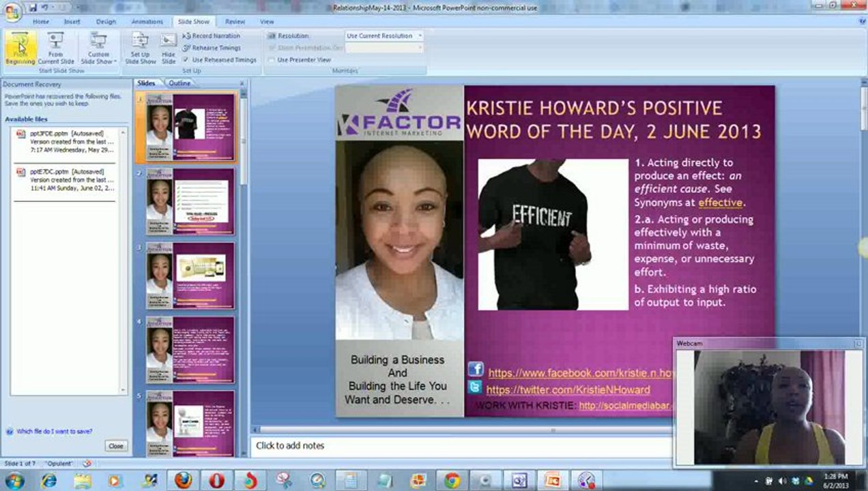868x491 pixels.
Task: Click Record Narration
Action: [x=211, y=35]
